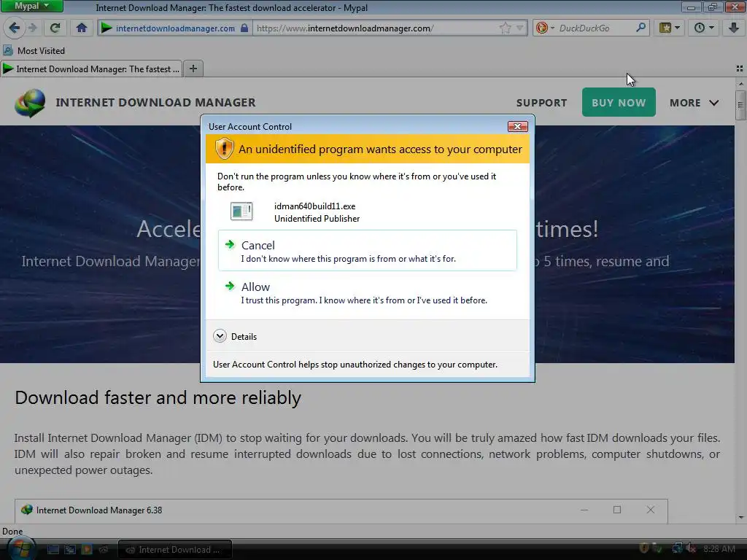Image resolution: width=747 pixels, height=560 pixels.
Task: Click the green BUY NOW button
Action: [619, 102]
